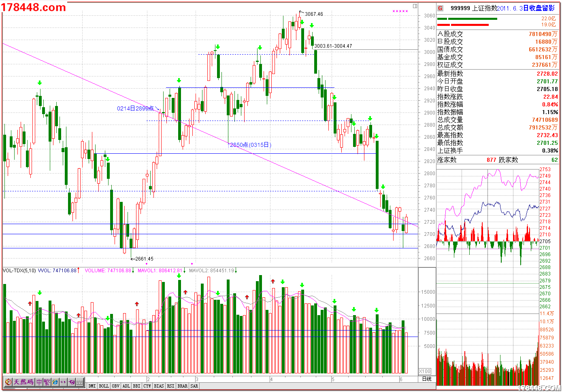562x392 pixels.
Task: Click month marker 6 on the time axis
Action: click(x=401, y=379)
